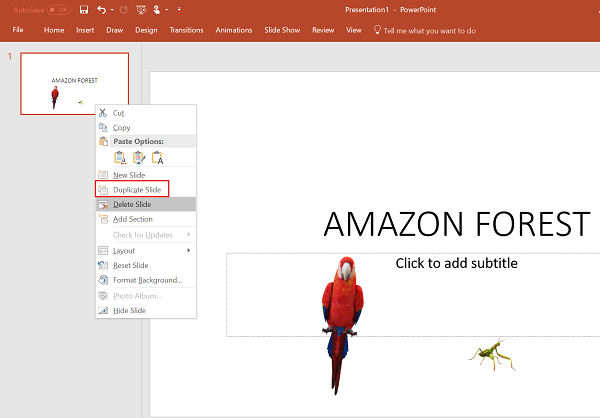Switch to the Home ribbon tab

pos(54,30)
